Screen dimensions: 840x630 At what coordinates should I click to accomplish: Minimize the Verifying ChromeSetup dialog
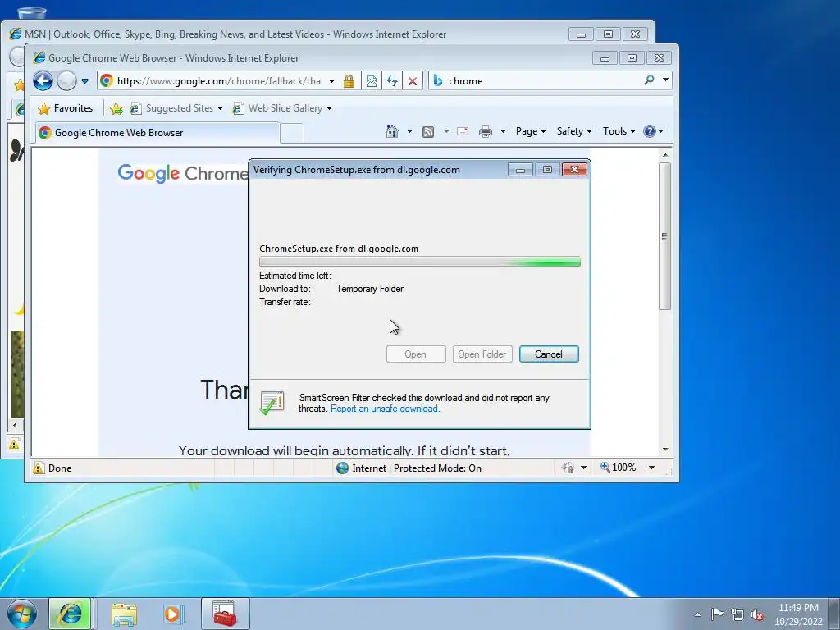pos(519,170)
